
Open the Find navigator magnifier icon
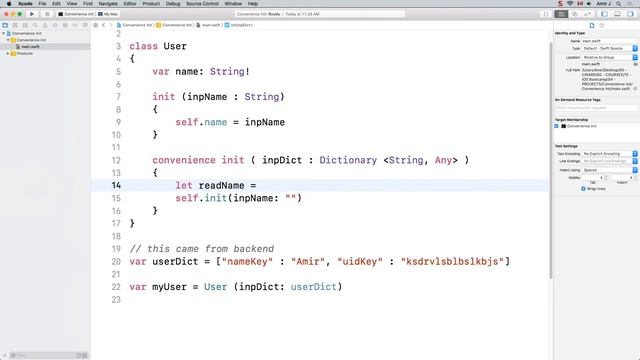pos(35,25)
